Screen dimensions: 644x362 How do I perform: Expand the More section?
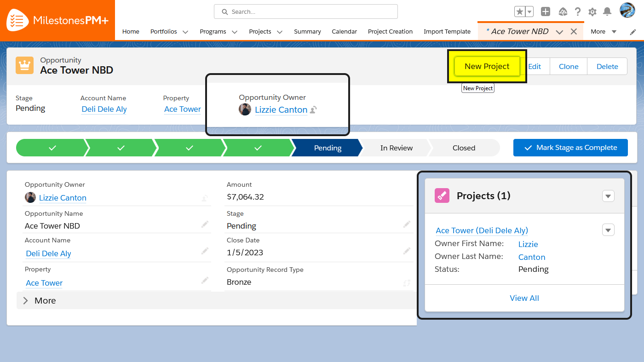click(x=216, y=300)
